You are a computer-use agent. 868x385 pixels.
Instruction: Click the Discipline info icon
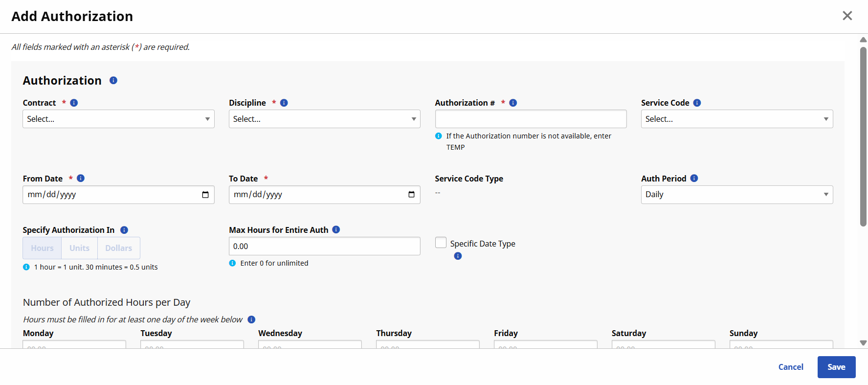point(284,103)
